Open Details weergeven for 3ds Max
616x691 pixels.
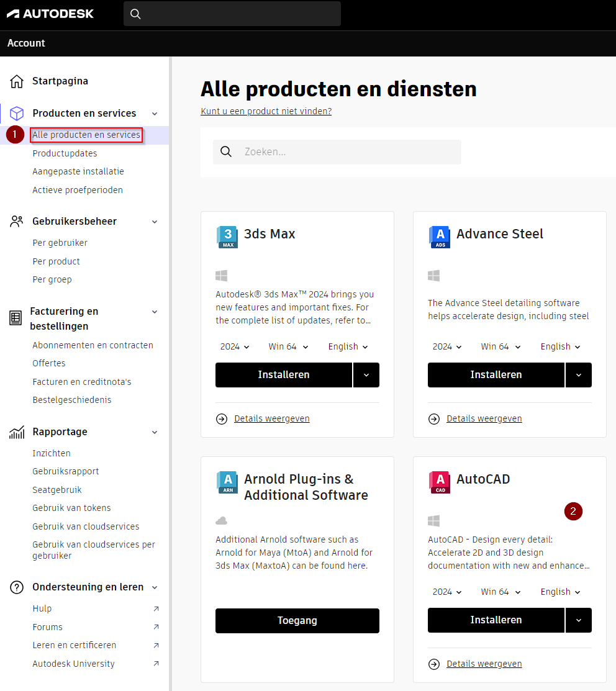coord(272,418)
